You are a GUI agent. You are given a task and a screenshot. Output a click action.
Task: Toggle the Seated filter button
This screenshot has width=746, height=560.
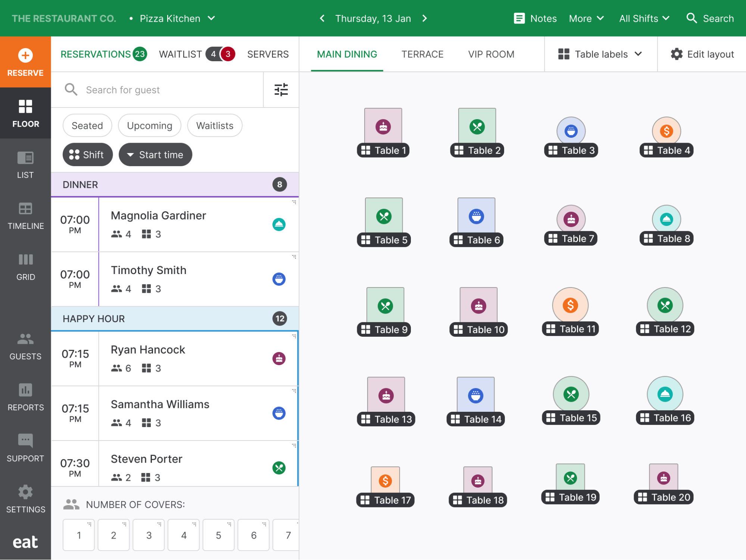87,125
